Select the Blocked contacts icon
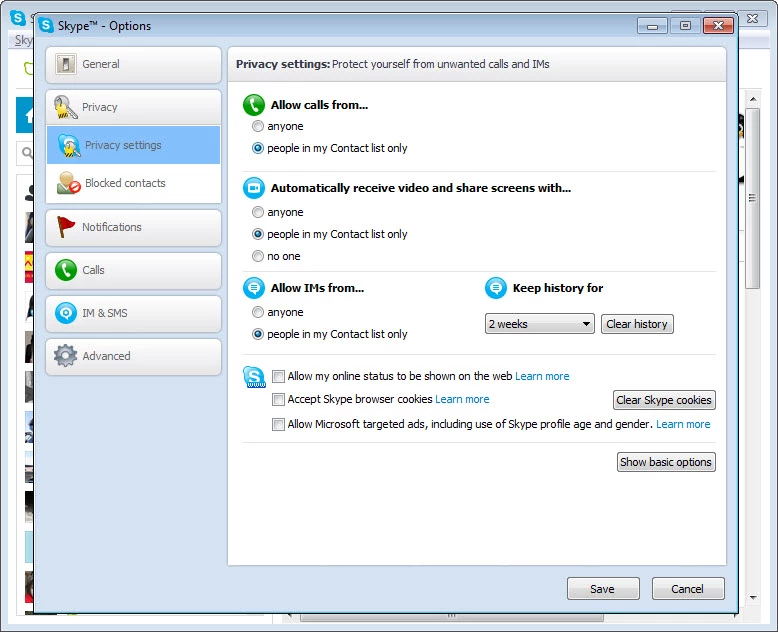 [x=69, y=183]
